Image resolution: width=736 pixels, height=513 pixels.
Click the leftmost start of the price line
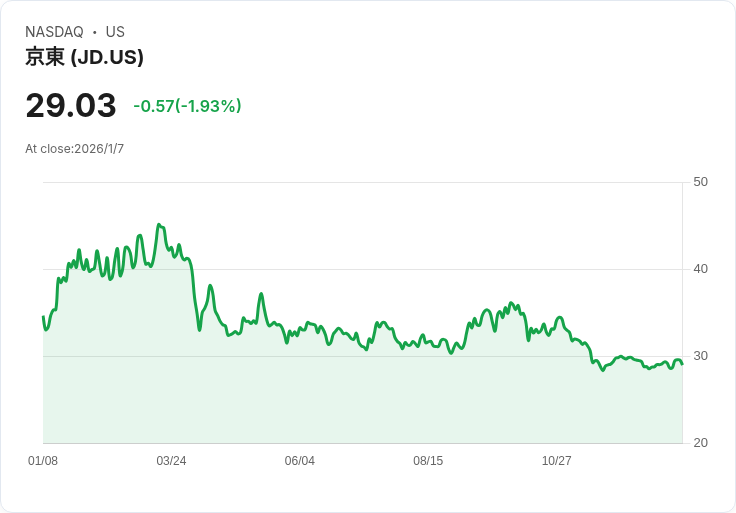click(x=43, y=317)
